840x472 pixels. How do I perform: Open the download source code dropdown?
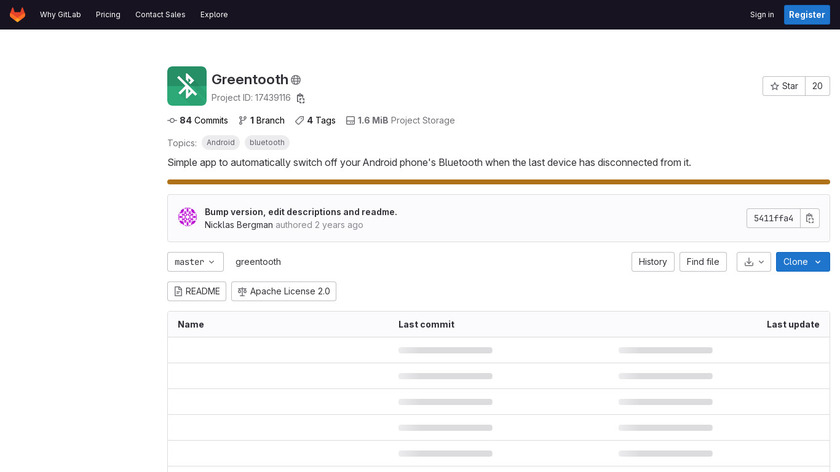(753, 262)
